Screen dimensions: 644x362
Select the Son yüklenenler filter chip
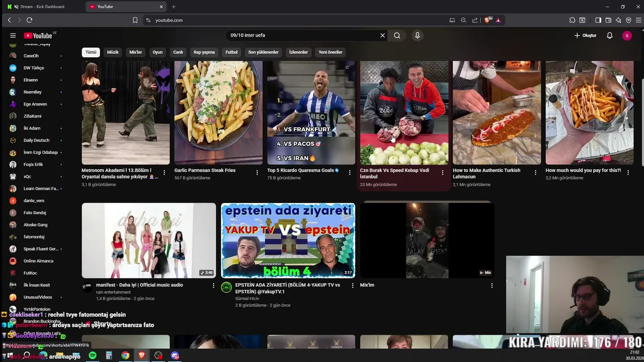pyautogui.click(x=263, y=52)
